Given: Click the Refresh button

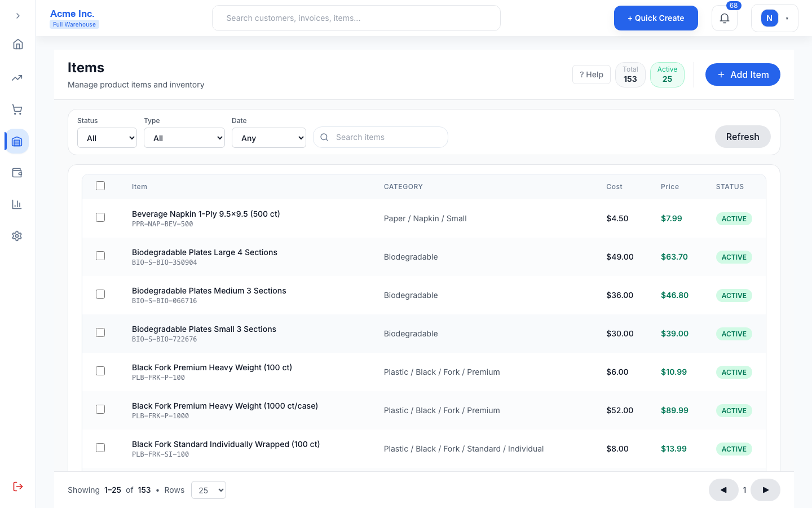Looking at the screenshot, I should tap(743, 137).
